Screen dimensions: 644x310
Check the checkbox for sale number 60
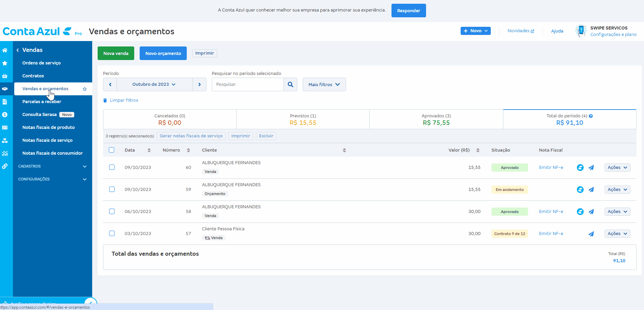pyautogui.click(x=112, y=167)
